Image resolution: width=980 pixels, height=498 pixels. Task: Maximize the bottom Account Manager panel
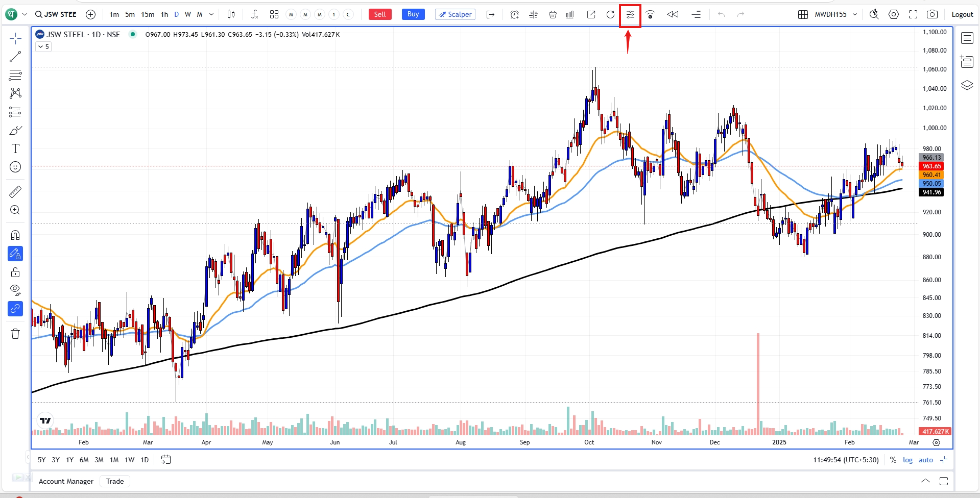coord(944,481)
